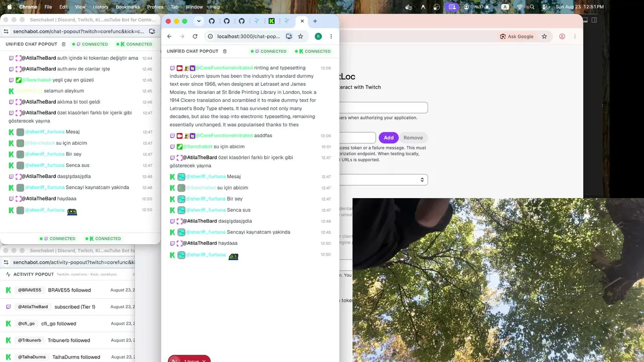Click the Ask Google button in the background Chrome window
Viewport: 644px width, 362px height.
pyautogui.click(x=517, y=36)
